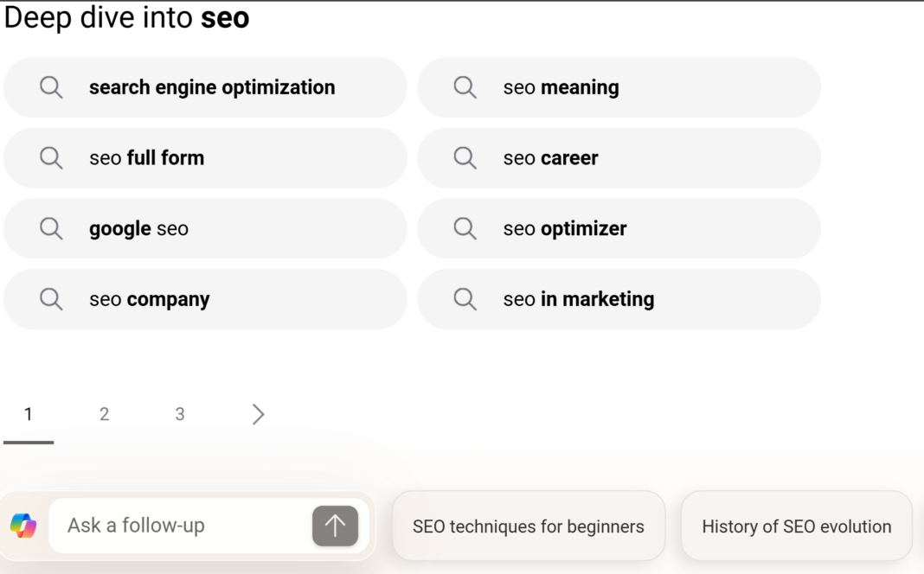Viewport: 924px width, 574px height.
Task: Click search icon next to google seo
Action: pyautogui.click(x=51, y=229)
